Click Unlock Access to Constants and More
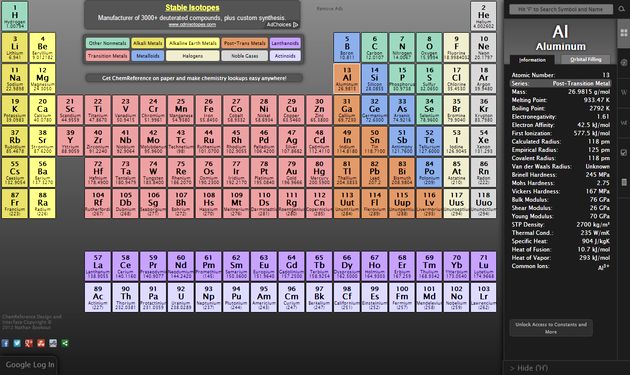The image size is (630, 375). pos(551,328)
